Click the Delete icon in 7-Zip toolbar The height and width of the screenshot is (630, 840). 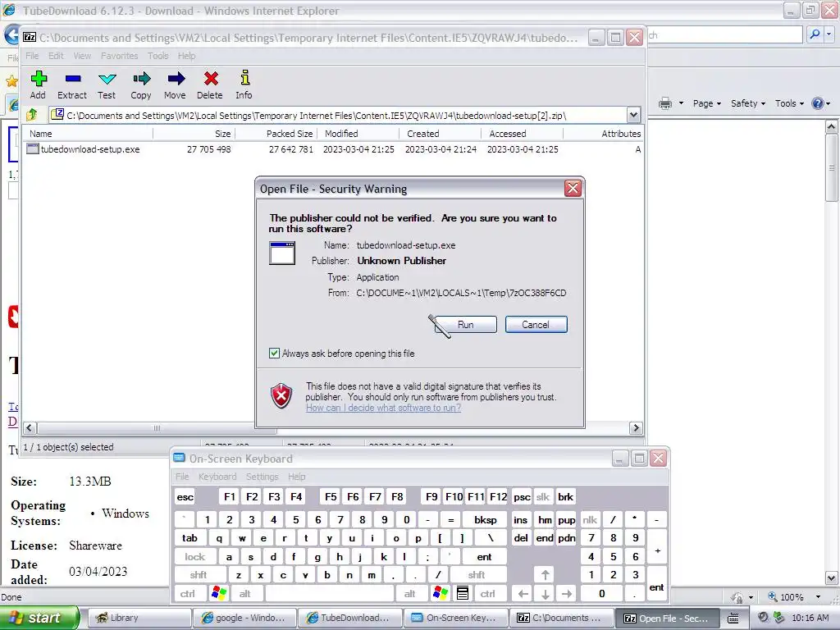click(x=211, y=80)
